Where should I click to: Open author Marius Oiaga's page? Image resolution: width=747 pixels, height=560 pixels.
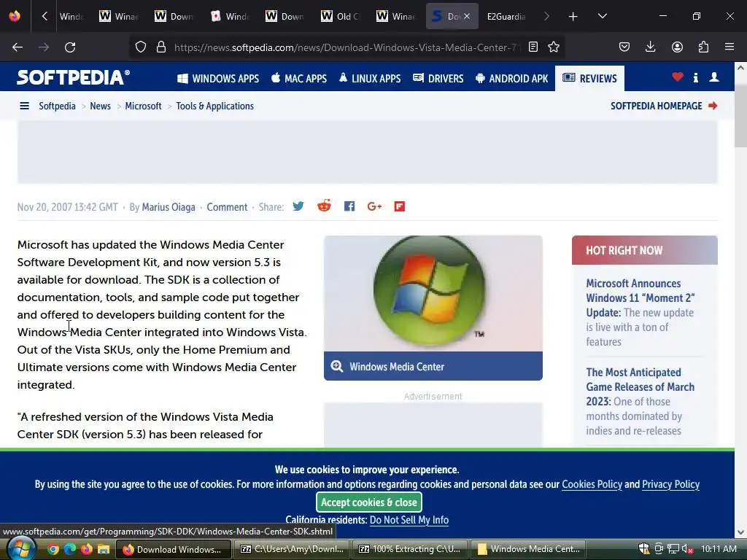click(169, 207)
